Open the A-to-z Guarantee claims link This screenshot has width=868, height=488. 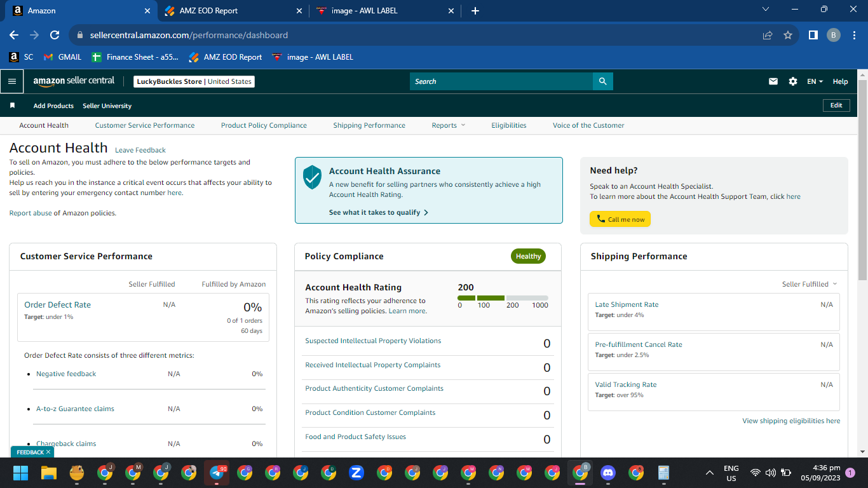75,409
